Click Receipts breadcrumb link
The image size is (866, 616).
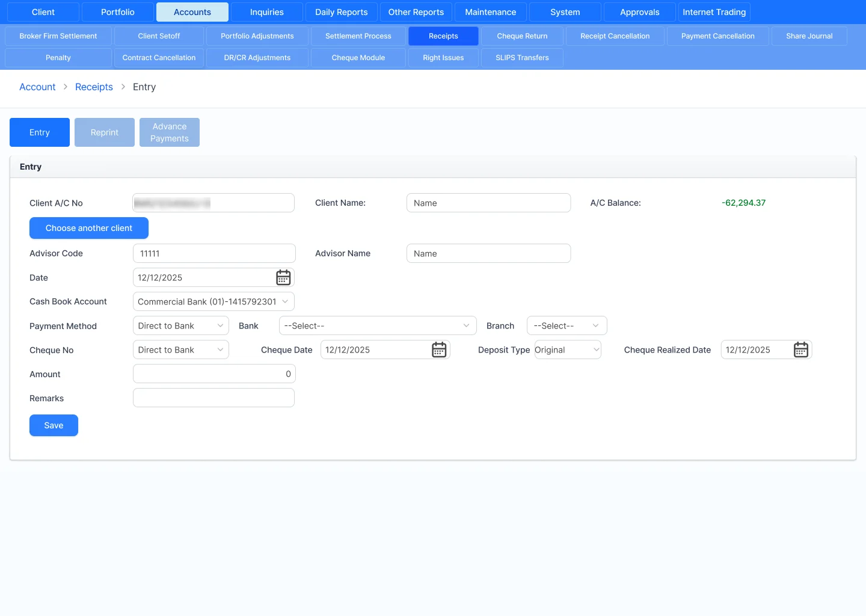(x=94, y=87)
